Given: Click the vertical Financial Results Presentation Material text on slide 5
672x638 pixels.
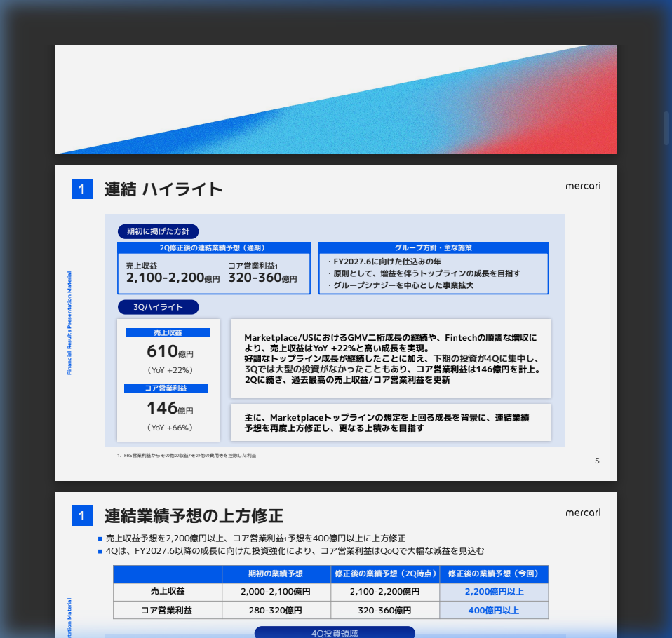Looking at the screenshot, I should click(x=69, y=323).
